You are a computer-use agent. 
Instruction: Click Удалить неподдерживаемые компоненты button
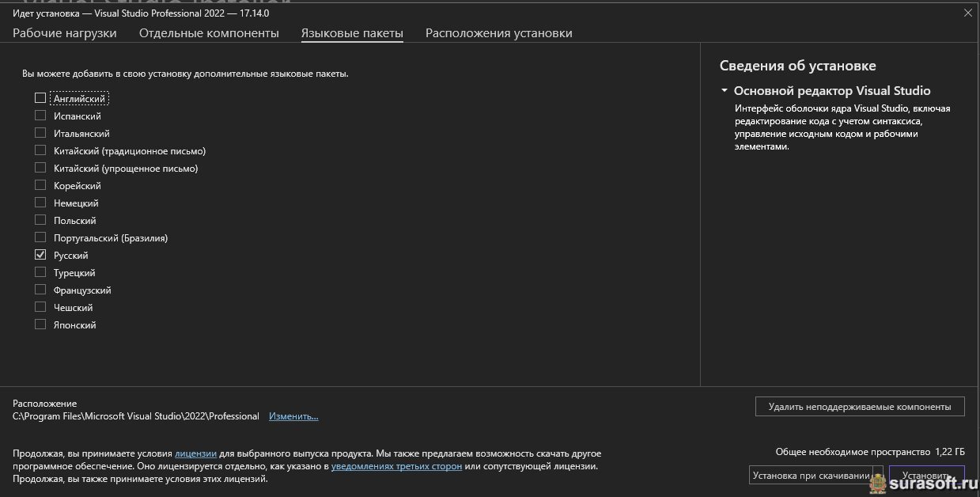point(860,407)
